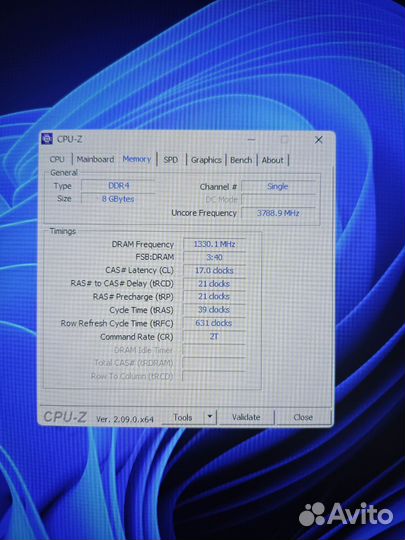Click the Row Refresh Cycle Time (tRFC) label
The height and width of the screenshot is (540, 405).
[117, 323]
